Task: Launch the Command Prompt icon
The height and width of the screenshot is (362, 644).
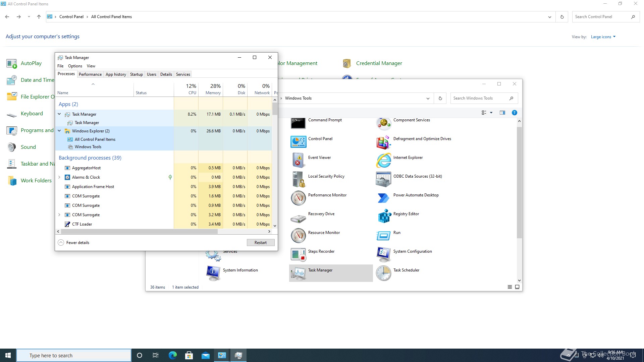Action: click(x=298, y=123)
